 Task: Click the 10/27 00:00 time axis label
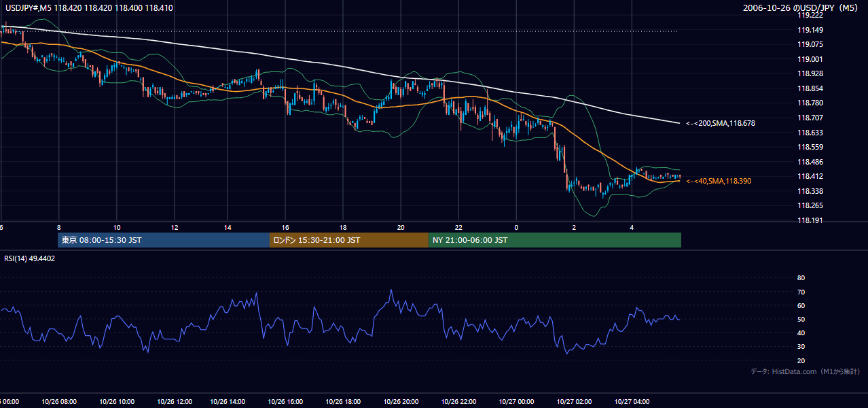(518, 402)
